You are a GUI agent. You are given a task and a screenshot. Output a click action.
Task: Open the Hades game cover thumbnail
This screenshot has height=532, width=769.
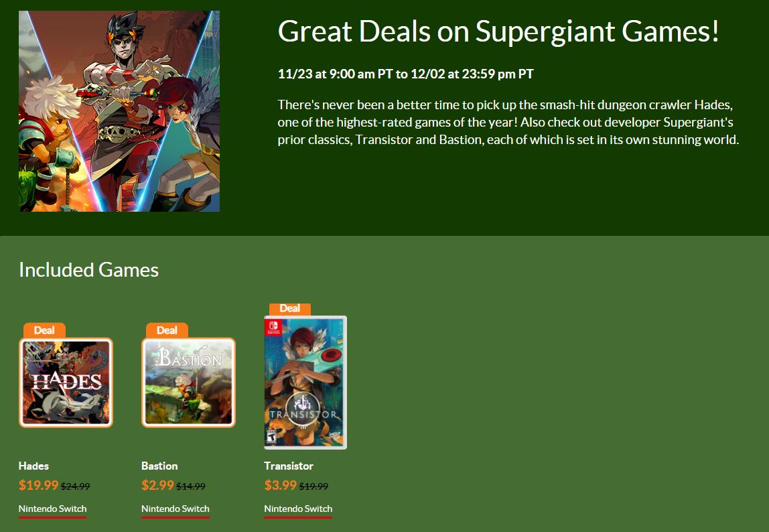point(66,383)
